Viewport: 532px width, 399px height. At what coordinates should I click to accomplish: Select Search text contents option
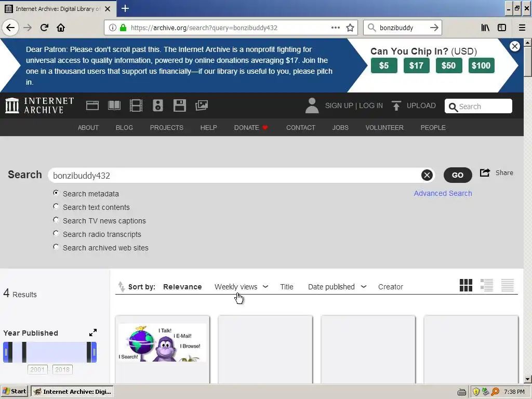click(x=56, y=206)
